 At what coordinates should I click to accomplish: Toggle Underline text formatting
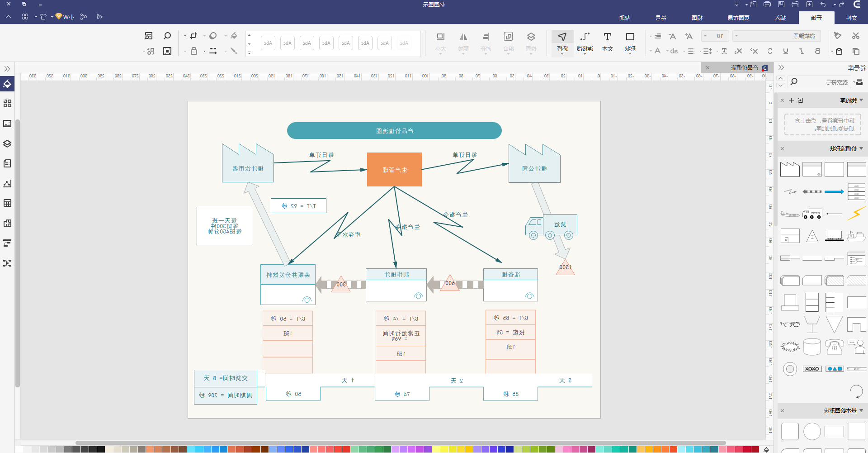[786, 51]
